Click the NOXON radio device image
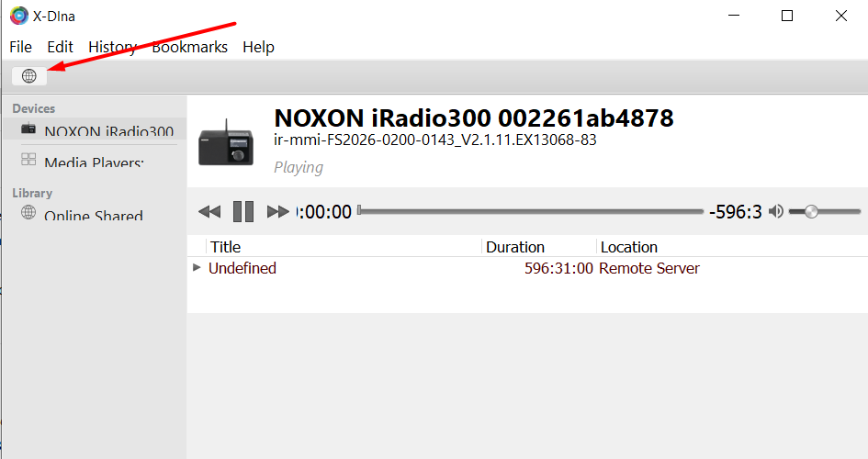Image resolution: width=868 pixels, height=459 pixels. [226, 144]
